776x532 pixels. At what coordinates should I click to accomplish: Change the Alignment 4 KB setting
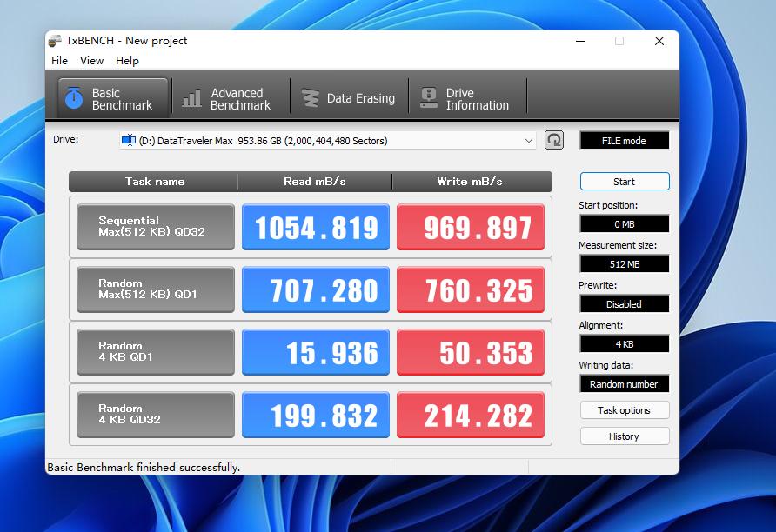click(624, 343)
